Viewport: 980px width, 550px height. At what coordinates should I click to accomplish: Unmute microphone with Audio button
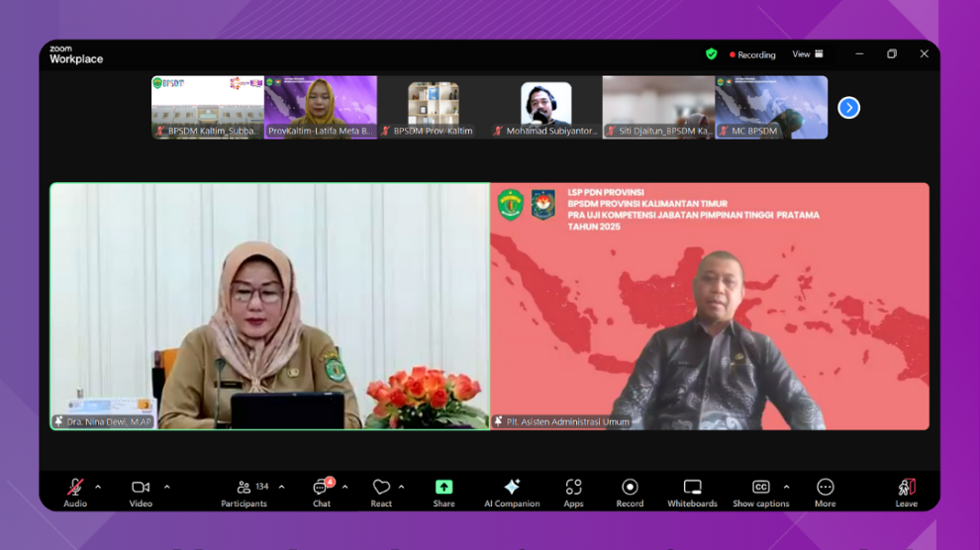pos(75,493)
